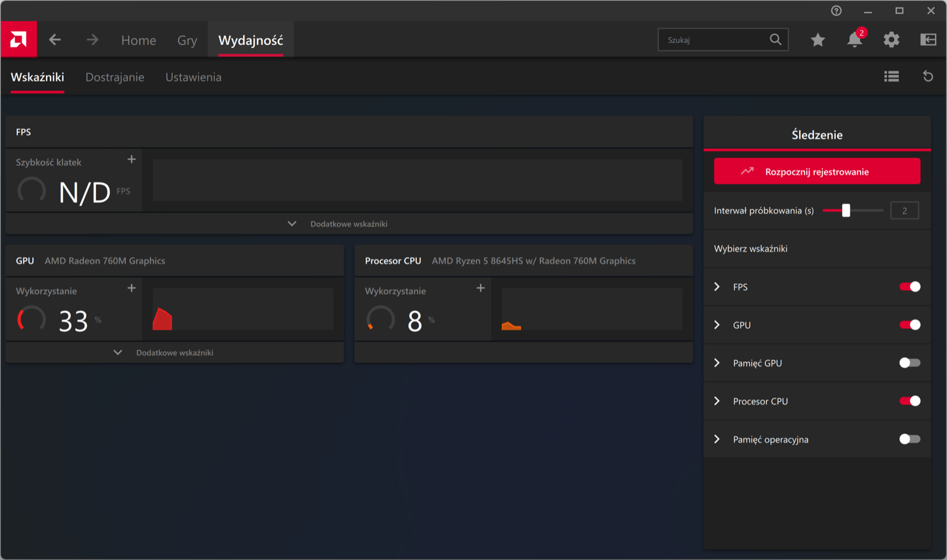Screen dimensions: 947x560
Task: Click the search magnifier icon
Action: pos(775,40)
